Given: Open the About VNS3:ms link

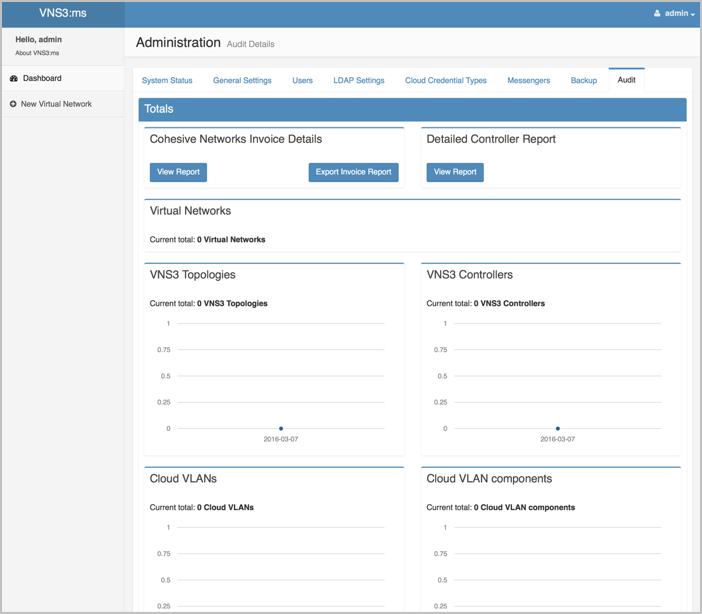Looking at the screenshot, I should [37, 53].
